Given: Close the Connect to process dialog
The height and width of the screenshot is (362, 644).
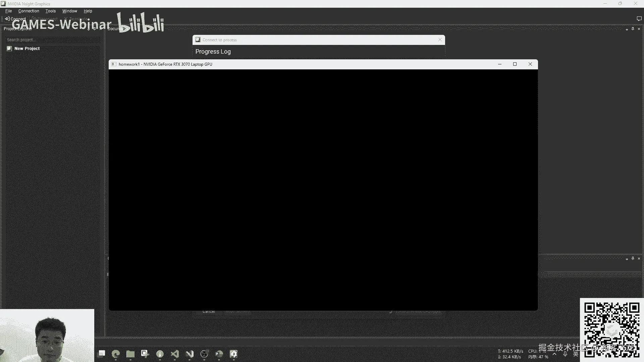Looking at the screenshot, I should coord(440,40).
